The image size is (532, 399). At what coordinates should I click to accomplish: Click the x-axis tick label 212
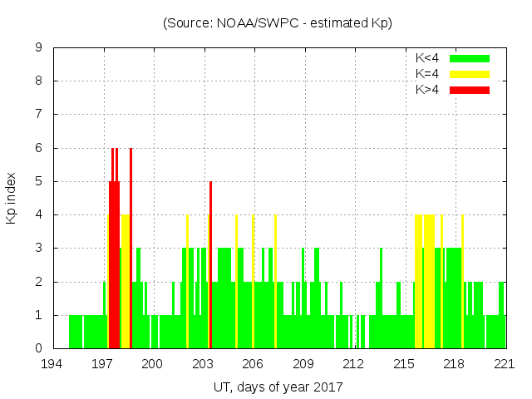click(x=354, y=364)
